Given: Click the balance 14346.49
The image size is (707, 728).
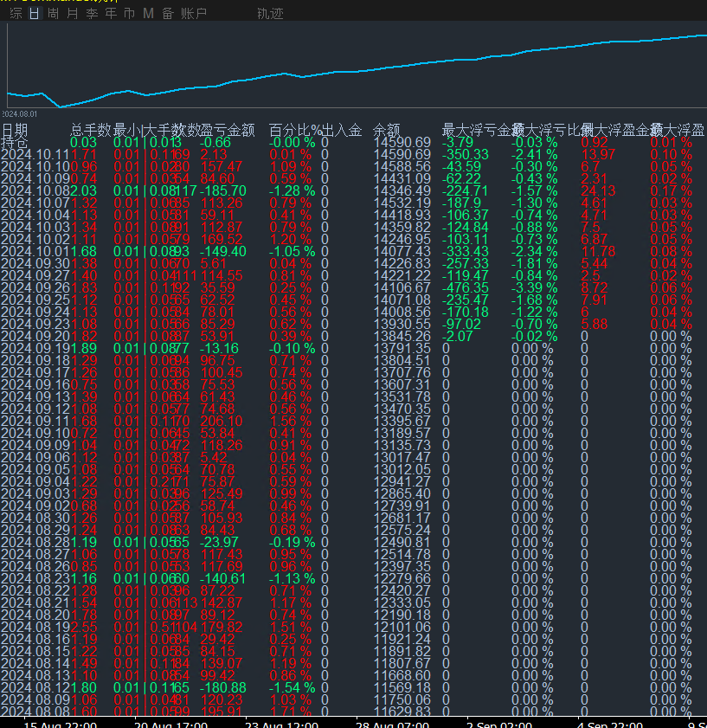Looking at the screenshot, I should click(x=402, y=190).
